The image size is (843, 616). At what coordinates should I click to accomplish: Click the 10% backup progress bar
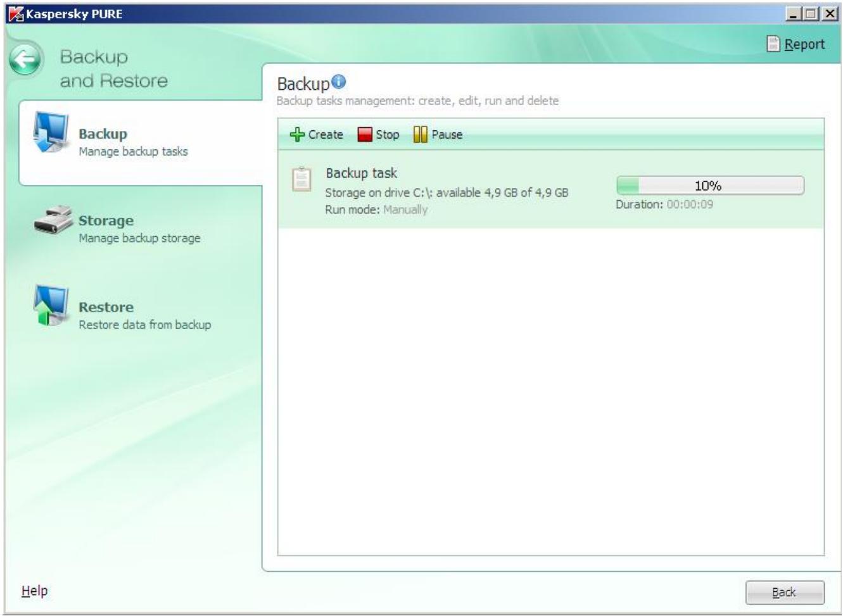[x=710, y=185]
